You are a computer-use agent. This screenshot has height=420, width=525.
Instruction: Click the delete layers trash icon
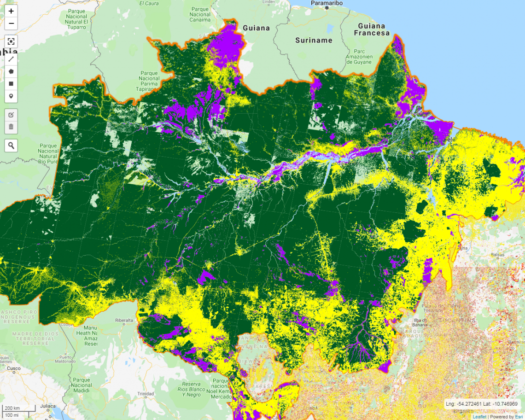[11, 127]
